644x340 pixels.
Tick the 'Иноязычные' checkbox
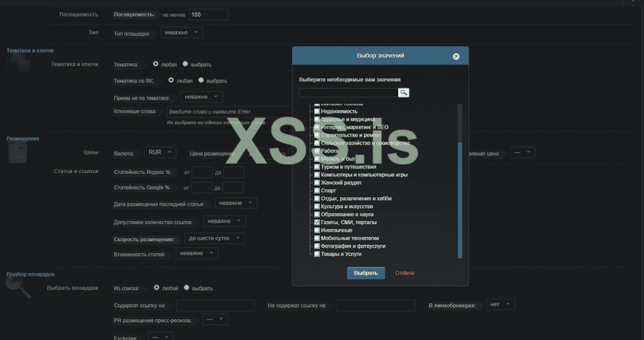click(x=317, y=231)
